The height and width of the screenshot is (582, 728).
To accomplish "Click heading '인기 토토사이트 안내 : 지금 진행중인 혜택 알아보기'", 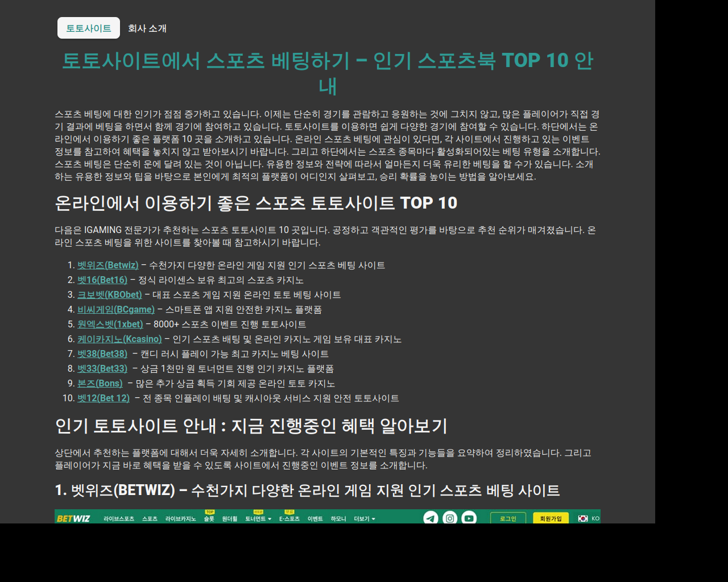I will click(x=251, y=426).
